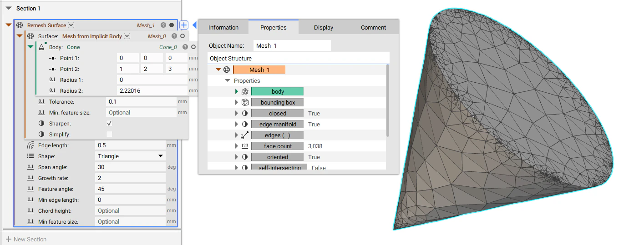The height and width of the screenshot is (245, 644).
Task: Collapse the Properties group in Object Structure
Action: click(x=228, y=80)
